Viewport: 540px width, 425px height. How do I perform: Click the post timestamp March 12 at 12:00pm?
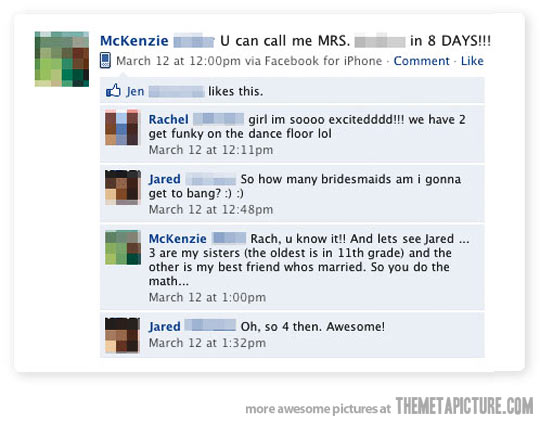click(x=178, y=61)
